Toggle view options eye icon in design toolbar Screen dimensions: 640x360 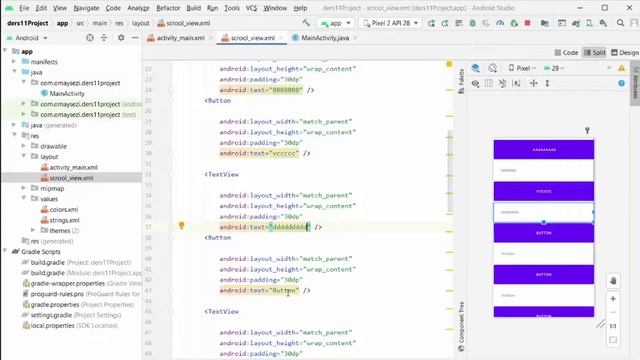475,83
